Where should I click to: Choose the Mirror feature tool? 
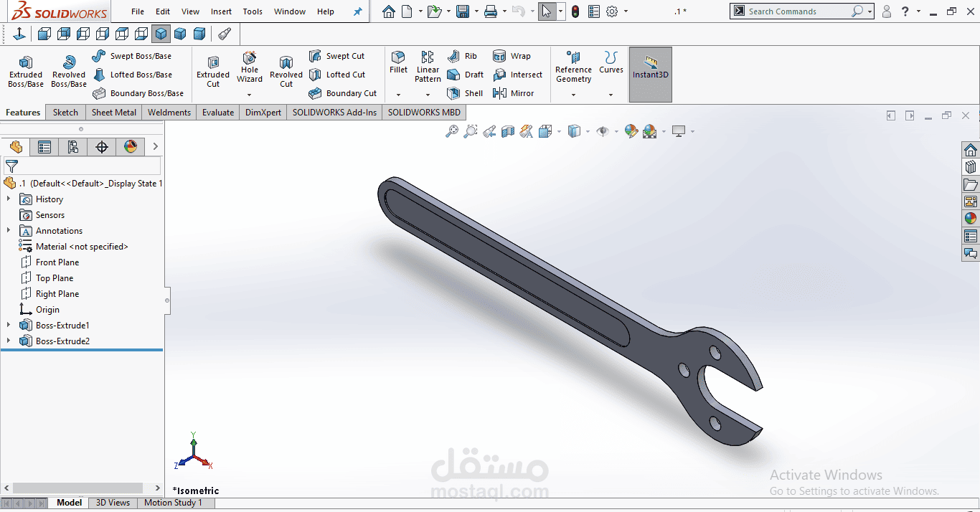tap(514, 93)
